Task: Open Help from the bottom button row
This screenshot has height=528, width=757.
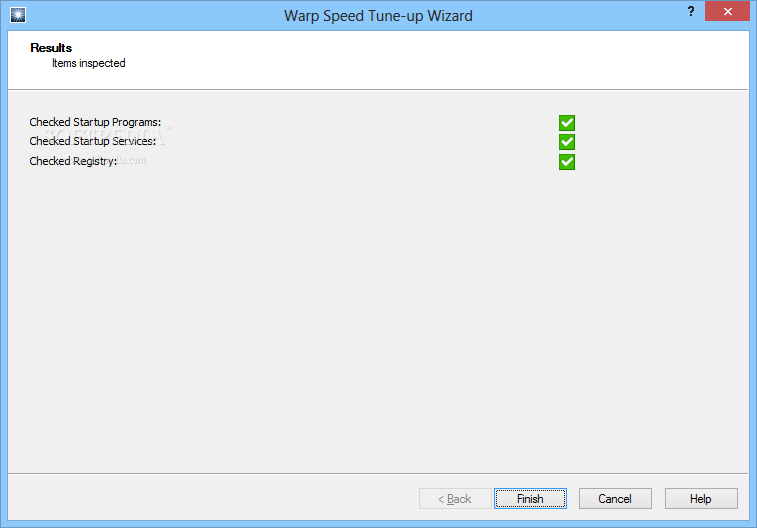Action: (x=701, y=499)
